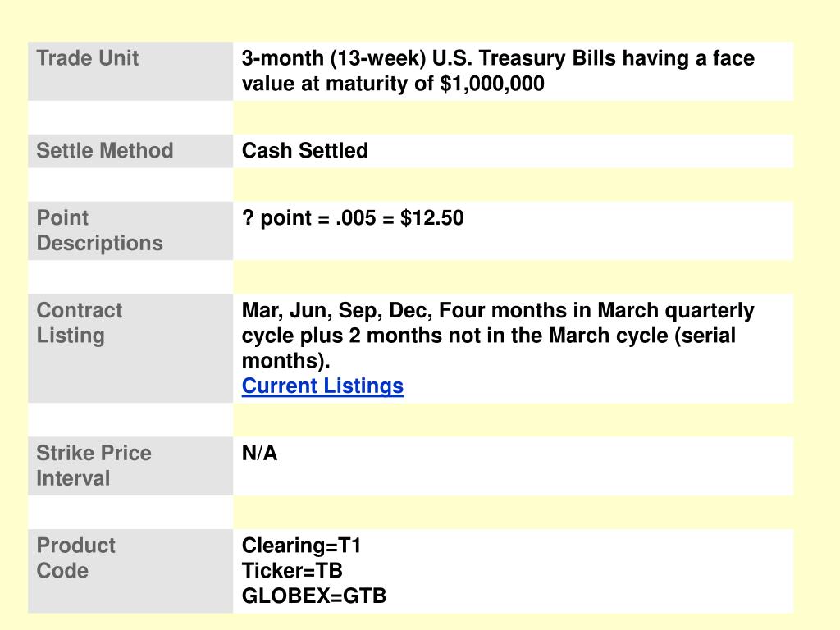Select the Product Code label cell
This screenshot has height=630, width=840.
(x=130, y=571)
